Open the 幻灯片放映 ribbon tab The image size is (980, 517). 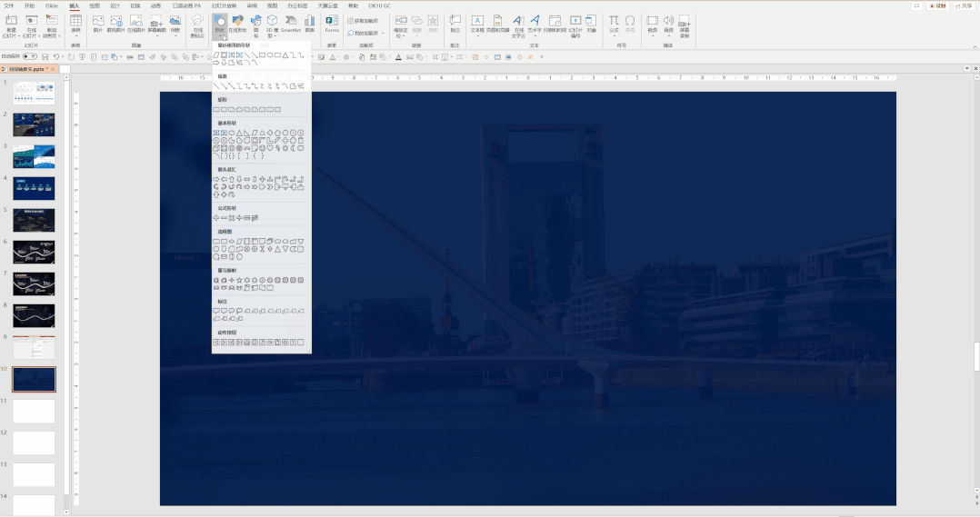coord(224,5)
